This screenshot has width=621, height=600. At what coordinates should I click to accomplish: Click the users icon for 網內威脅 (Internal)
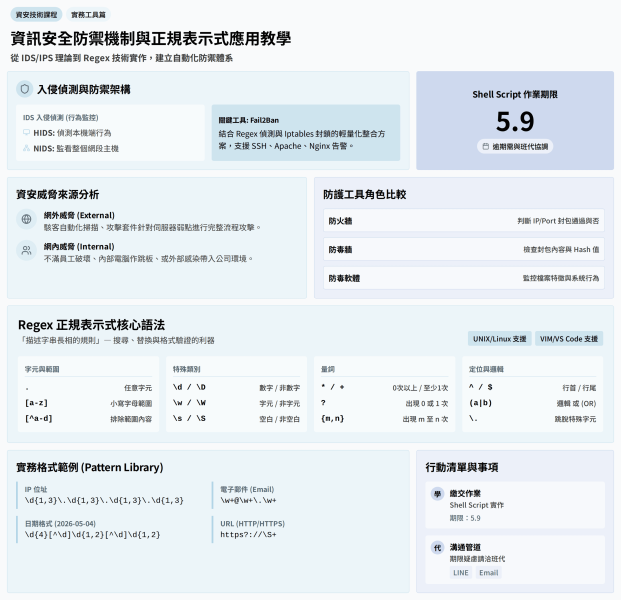coord(27,250)
